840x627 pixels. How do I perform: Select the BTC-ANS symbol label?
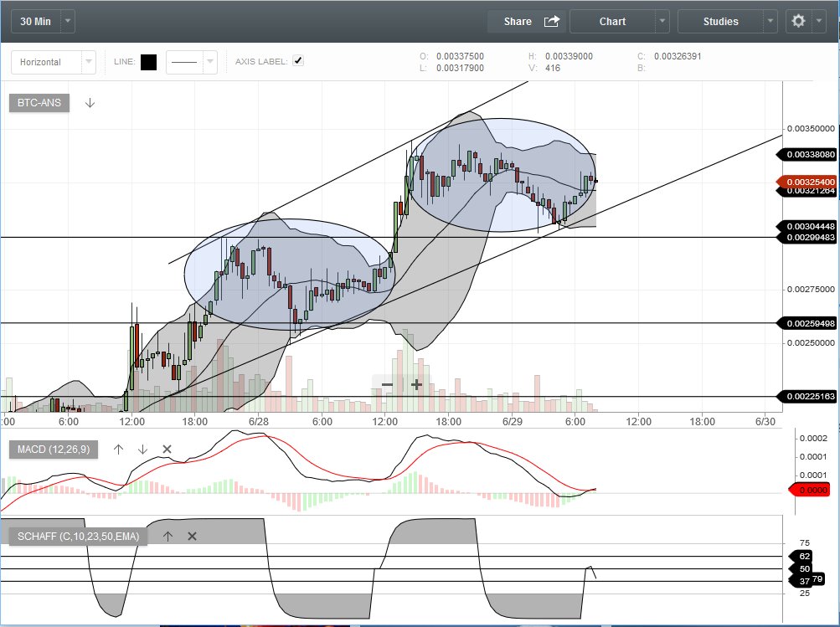(x=39, y=103)
